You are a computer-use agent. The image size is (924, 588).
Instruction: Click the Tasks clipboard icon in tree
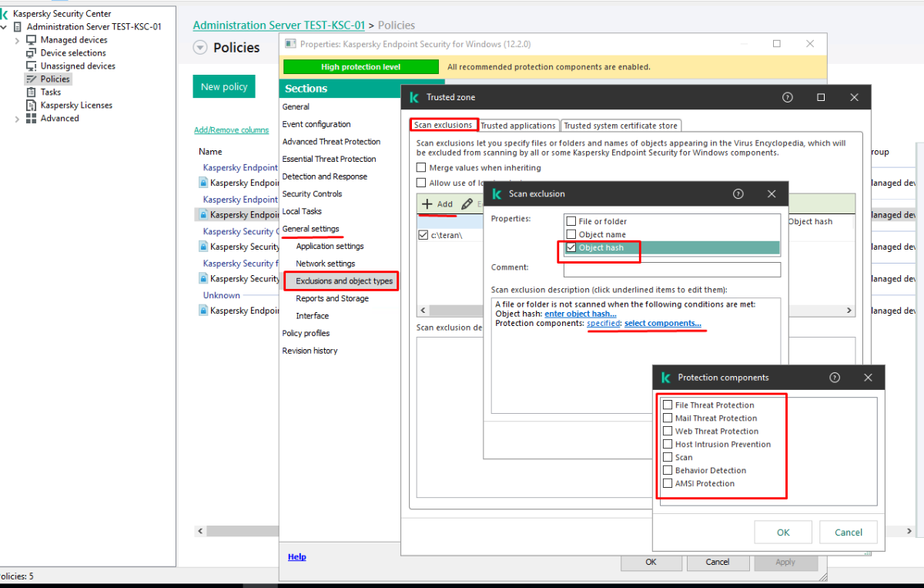(x=32, y=92)
